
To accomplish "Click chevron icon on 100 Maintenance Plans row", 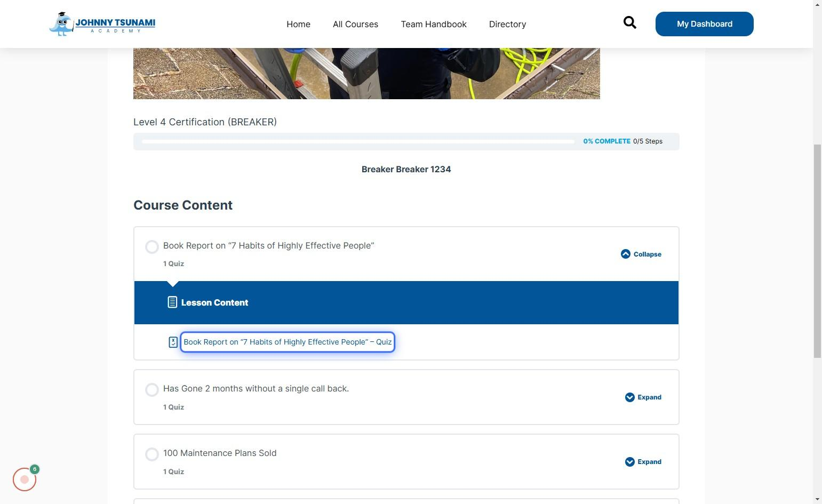I will pos(629,462).
